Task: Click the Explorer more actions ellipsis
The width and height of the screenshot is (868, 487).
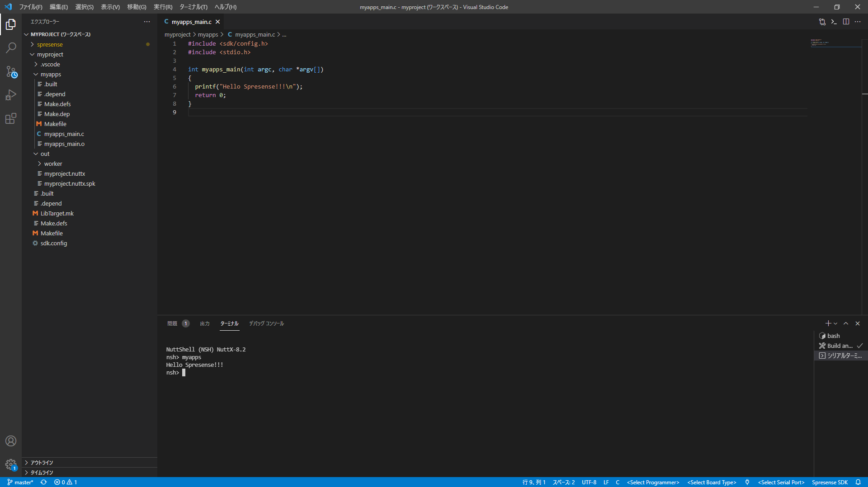Action: pyautogui.click(x=147, y=22)
